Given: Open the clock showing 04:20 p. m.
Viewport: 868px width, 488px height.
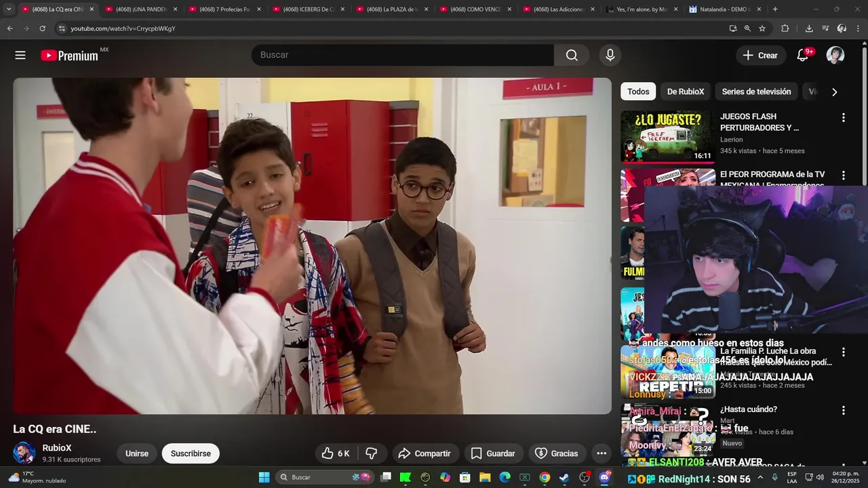Looking at the screenshot, I should (845, 477).
